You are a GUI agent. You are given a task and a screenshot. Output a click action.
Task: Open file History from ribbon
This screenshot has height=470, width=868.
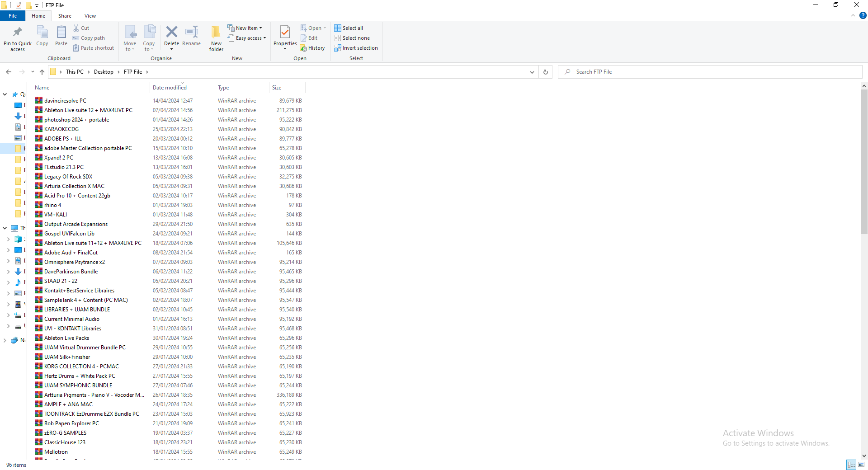pyautogui.click(x=312, y=48)
